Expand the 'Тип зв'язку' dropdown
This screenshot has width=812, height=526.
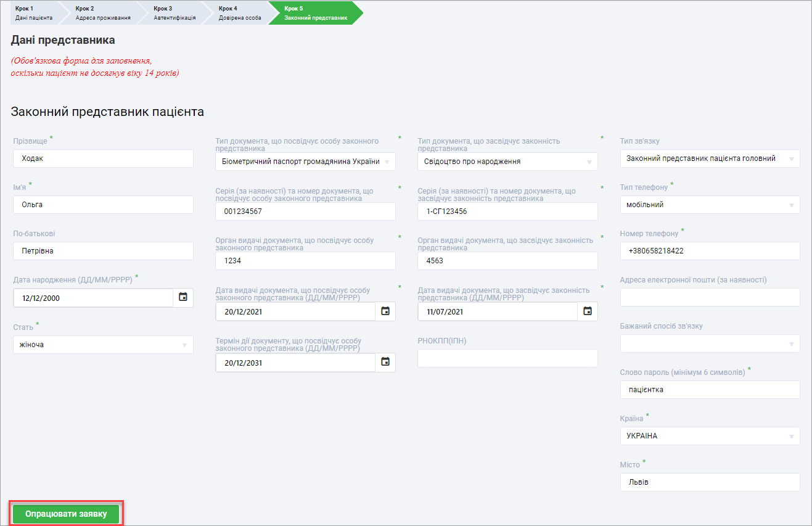(x=710, y=158)
